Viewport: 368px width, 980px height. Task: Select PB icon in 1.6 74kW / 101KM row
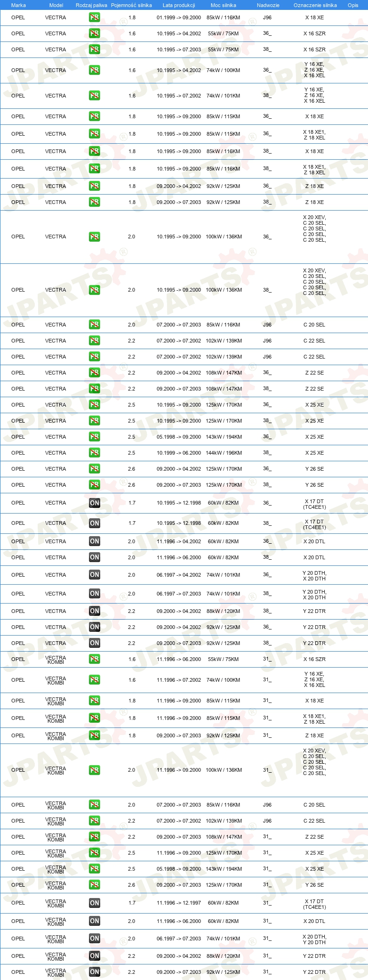tap(94, 96)
